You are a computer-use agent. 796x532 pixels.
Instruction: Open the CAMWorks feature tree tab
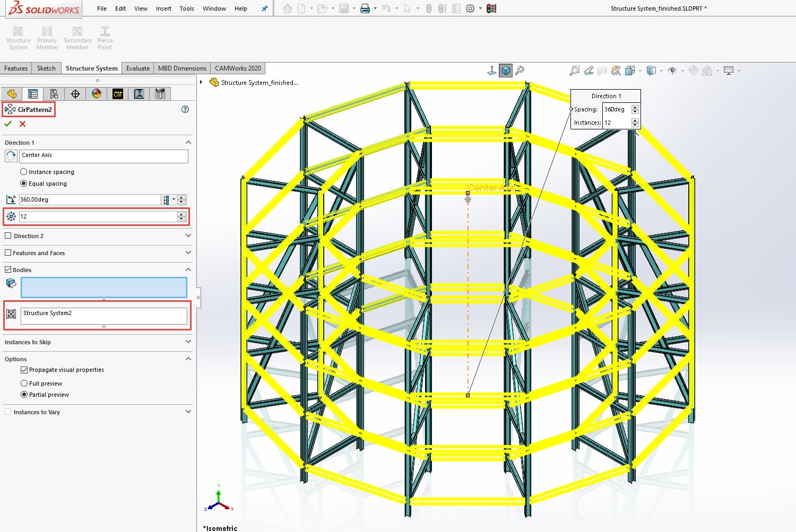118,94
